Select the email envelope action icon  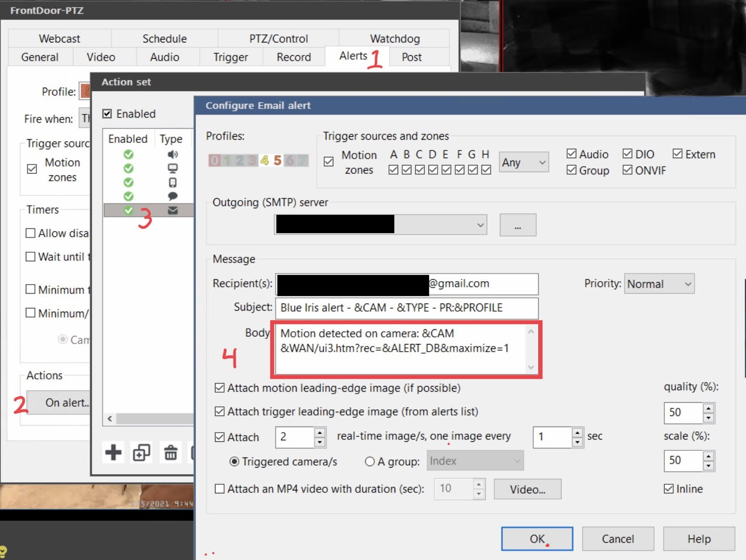pyautogui.click(x=173, y=210)
